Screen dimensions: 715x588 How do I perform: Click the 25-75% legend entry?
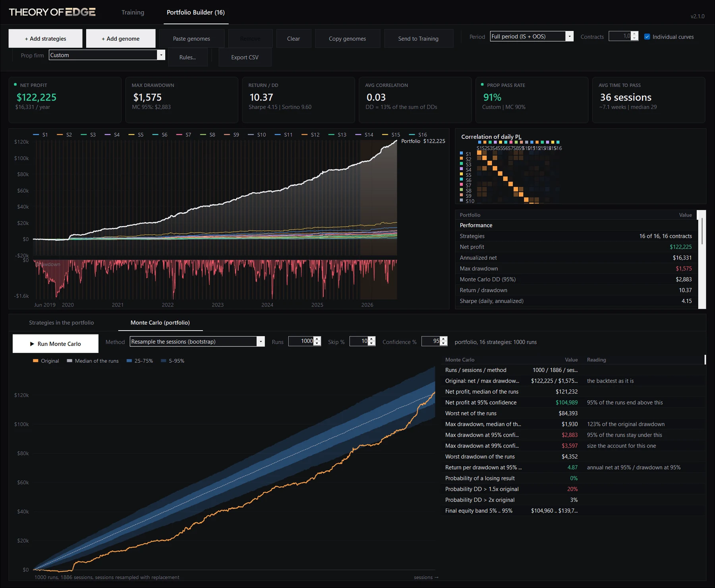pos(139,361)
